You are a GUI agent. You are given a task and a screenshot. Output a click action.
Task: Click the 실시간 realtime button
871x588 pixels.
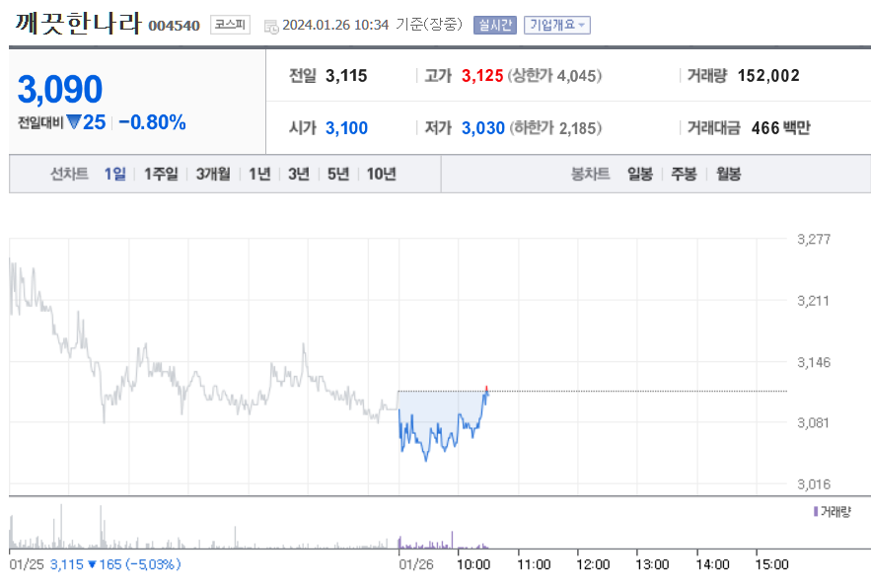[494, 25]
